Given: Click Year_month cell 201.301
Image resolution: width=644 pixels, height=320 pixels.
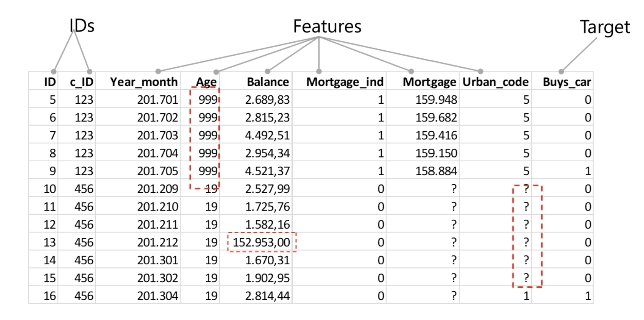Looking at the screenshot, I should tap(158, 260).
